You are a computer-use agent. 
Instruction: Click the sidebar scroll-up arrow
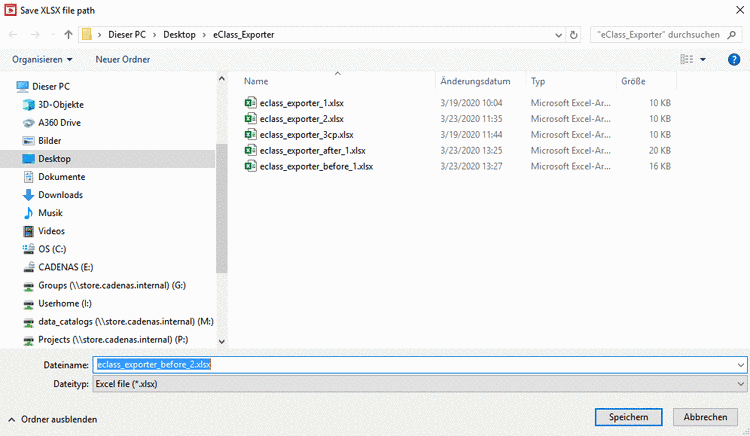pyautogui.click(x=221, y=78)
